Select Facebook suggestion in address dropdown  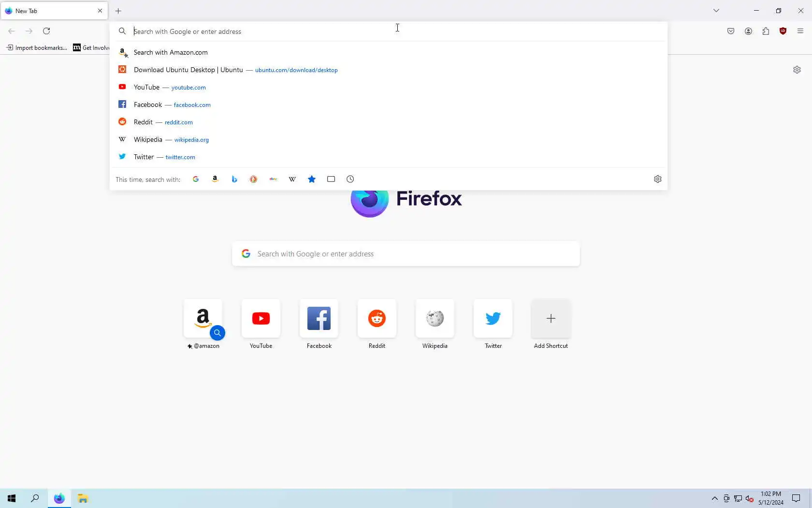(389, 105)
